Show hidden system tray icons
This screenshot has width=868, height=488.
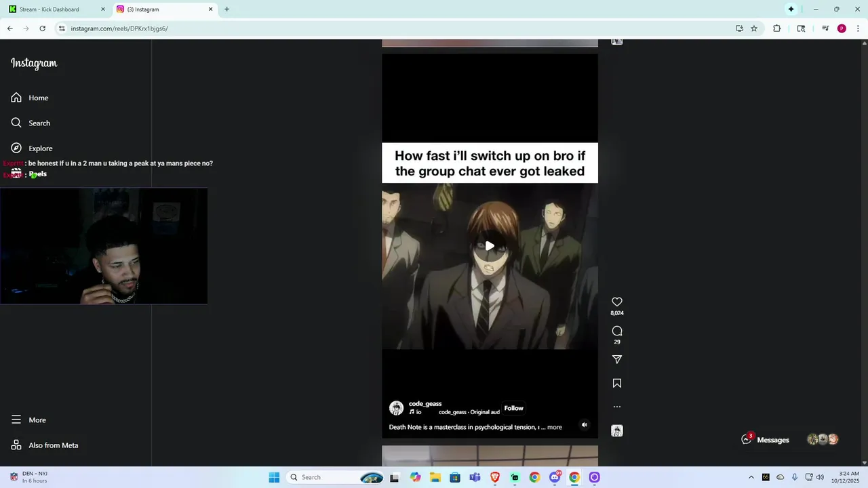751,477
